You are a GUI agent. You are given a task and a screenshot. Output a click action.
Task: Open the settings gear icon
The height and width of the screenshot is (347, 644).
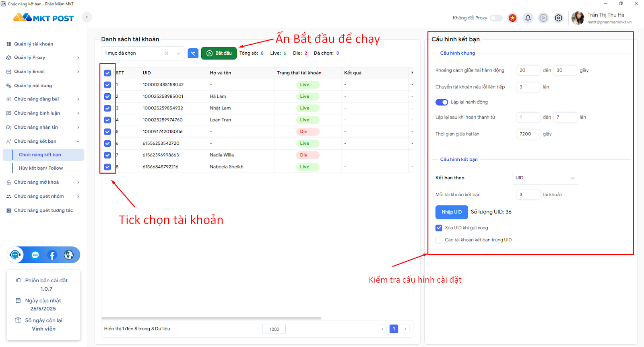point(559,18)
